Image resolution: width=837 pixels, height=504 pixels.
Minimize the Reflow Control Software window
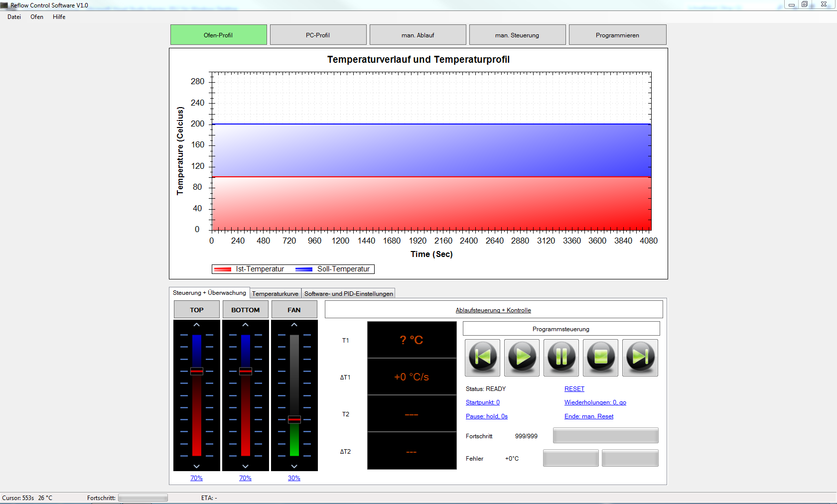(x=791, y=4)
